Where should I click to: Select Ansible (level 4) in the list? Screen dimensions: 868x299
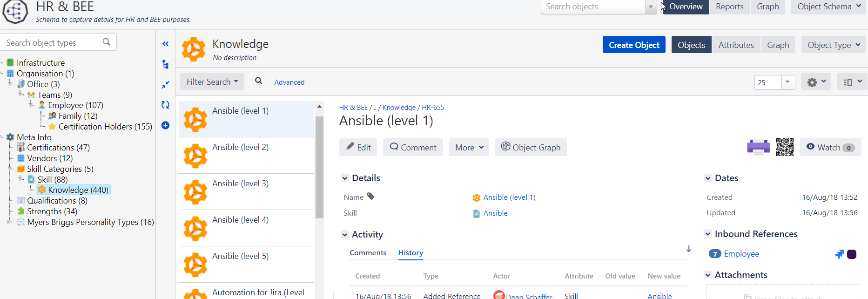tap(247, 228)
